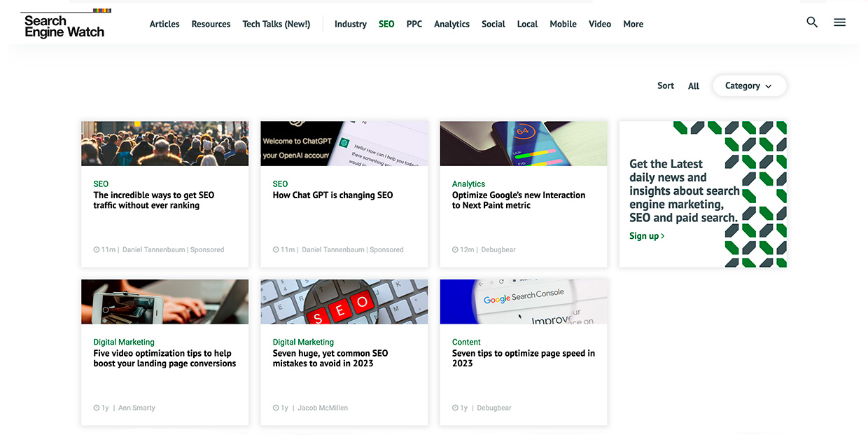Click the Search Engine Watch logo
868x442 pixels.
pos(65,24)
